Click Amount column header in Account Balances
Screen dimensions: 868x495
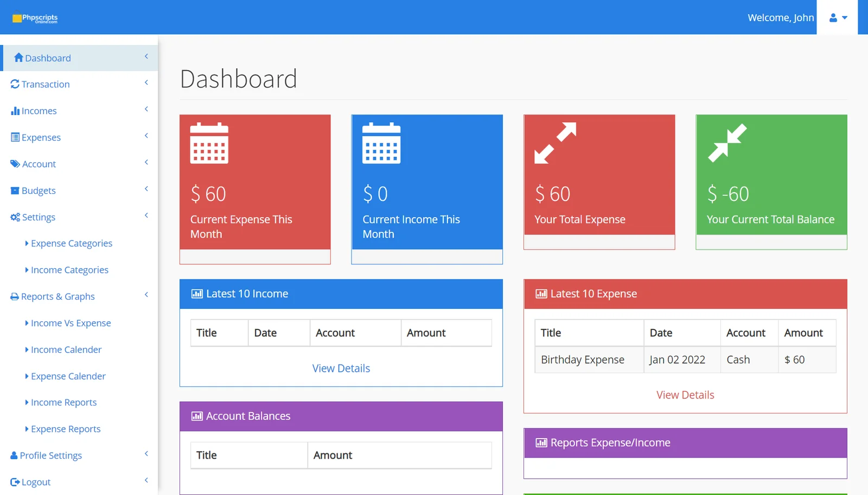pos(400,455)
